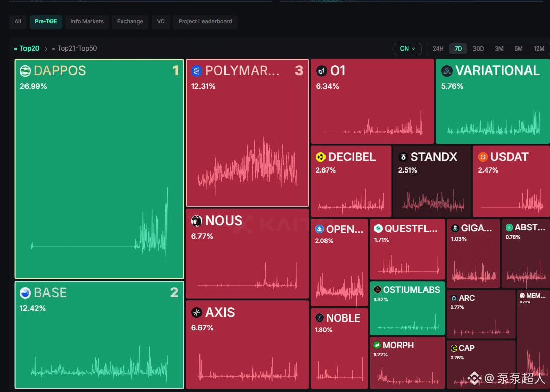Screen dimensions: 550x392
Task: Click the STANDX logo icon
Action: 404,157
